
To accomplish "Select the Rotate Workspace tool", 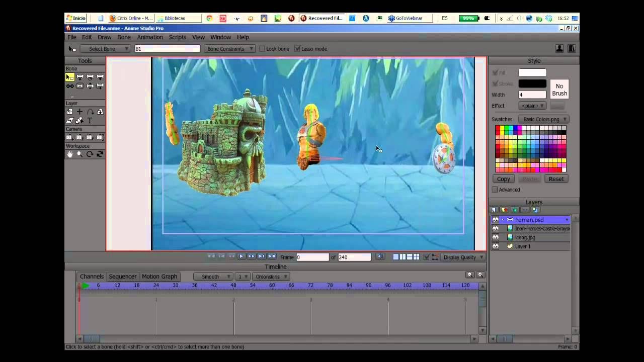I will pos(90,154).
